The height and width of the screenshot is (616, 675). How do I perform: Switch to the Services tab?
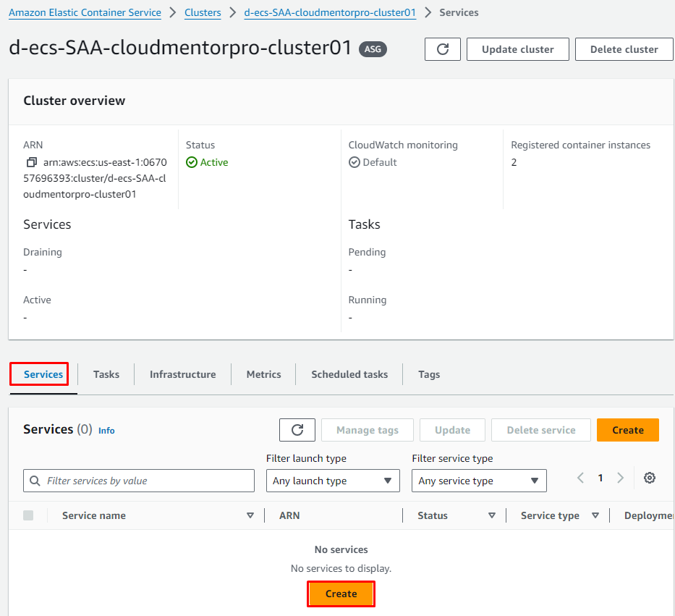[43, 374]
